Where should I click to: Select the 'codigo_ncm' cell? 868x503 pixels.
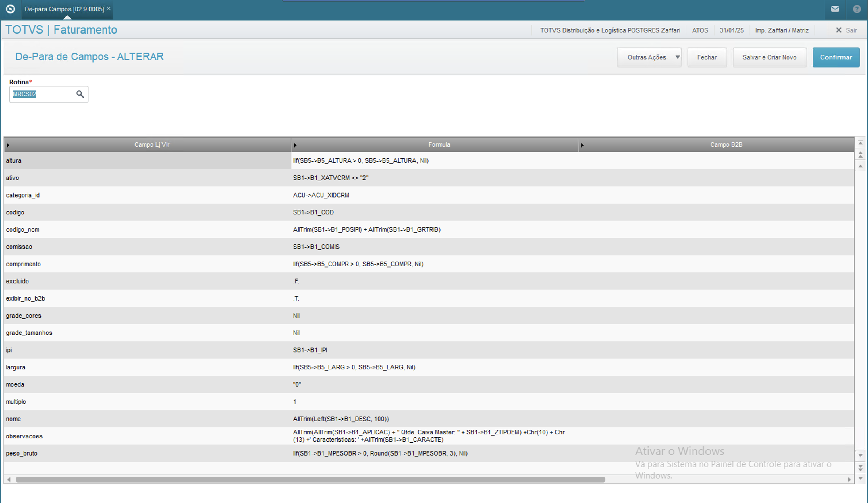[147, 229]
